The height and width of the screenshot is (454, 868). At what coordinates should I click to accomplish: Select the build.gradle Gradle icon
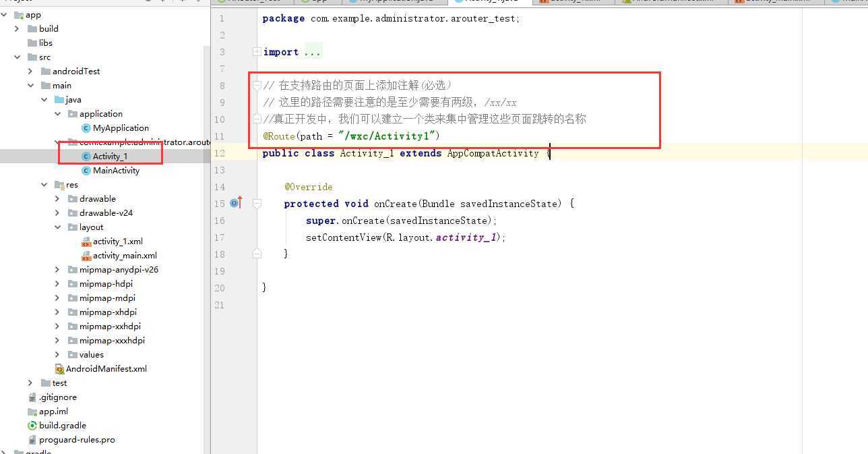click(x=32, y=426)
